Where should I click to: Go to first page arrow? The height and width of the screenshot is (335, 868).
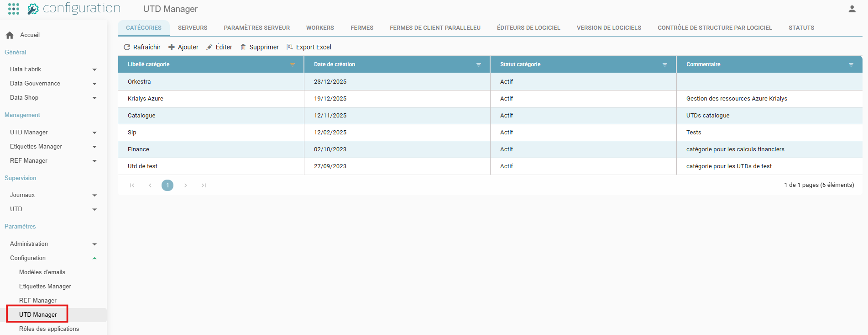point(132,185)
